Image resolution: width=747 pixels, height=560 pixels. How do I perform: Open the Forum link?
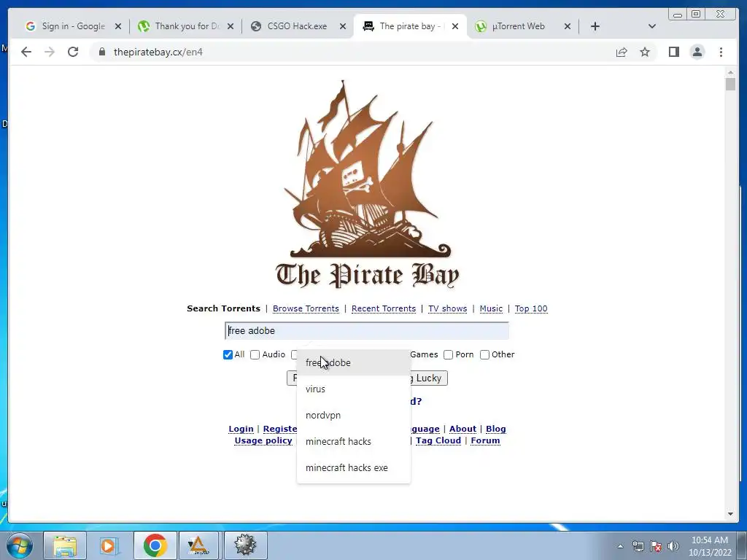point(485,441)
